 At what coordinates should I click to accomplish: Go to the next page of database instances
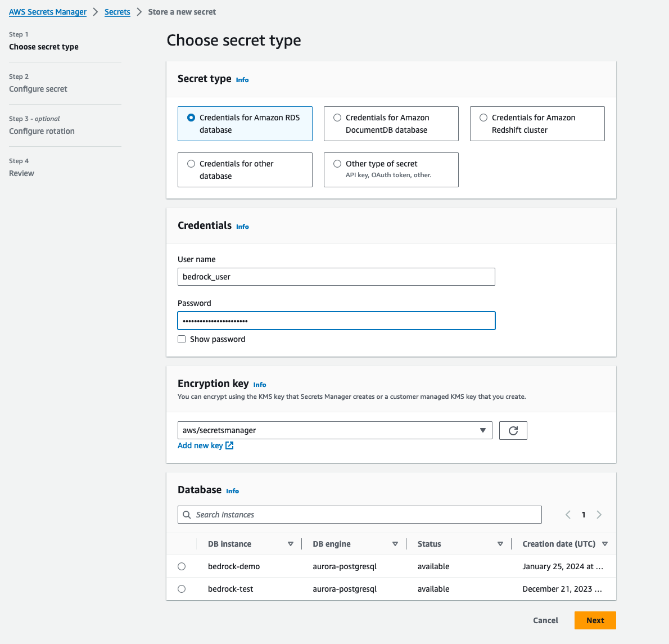click(x=599, y=515)
